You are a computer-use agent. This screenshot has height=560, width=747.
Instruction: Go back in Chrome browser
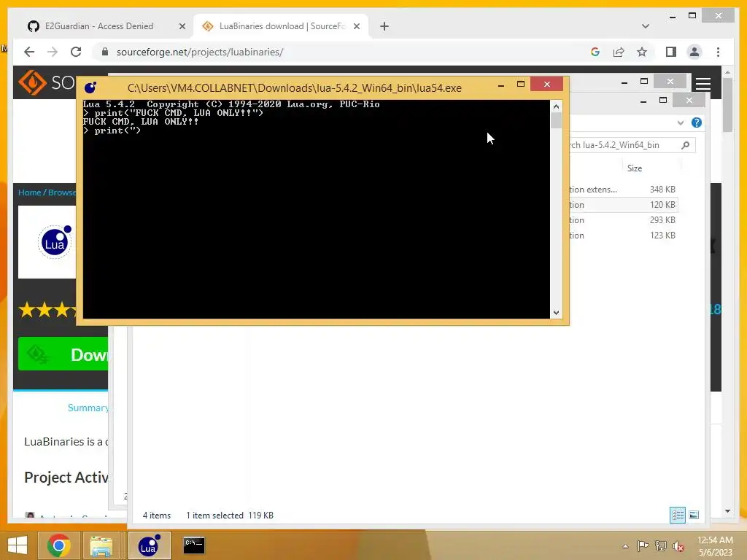(x=29, y=52)
